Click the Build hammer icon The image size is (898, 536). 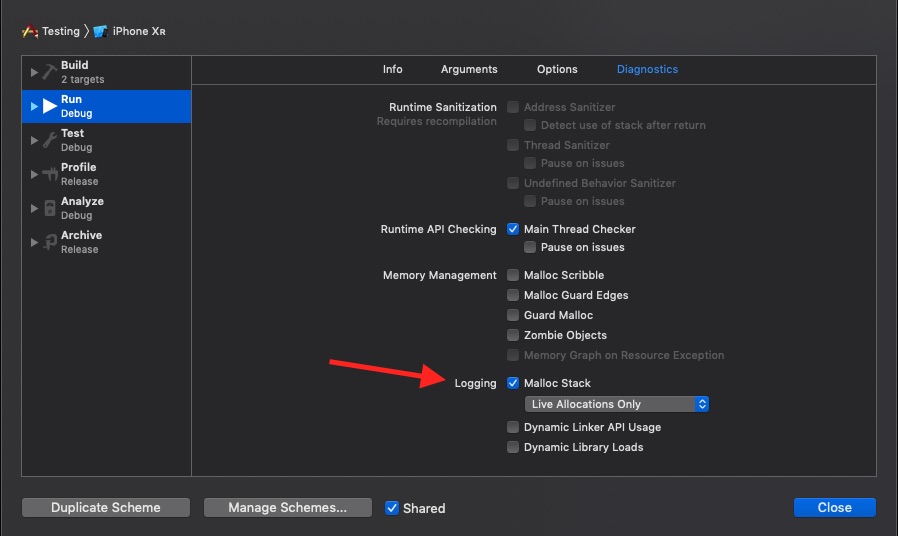(49, 72)
